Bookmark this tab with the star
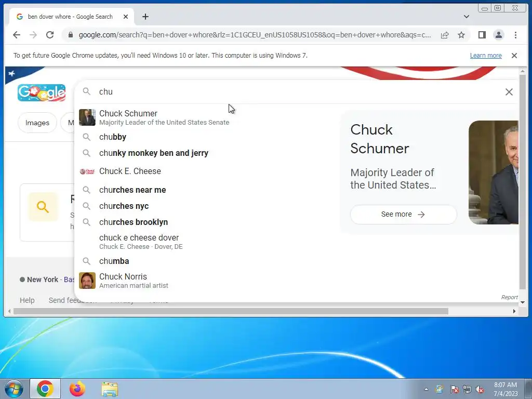This screenshot has height=399, width=532. pos(461,35)
